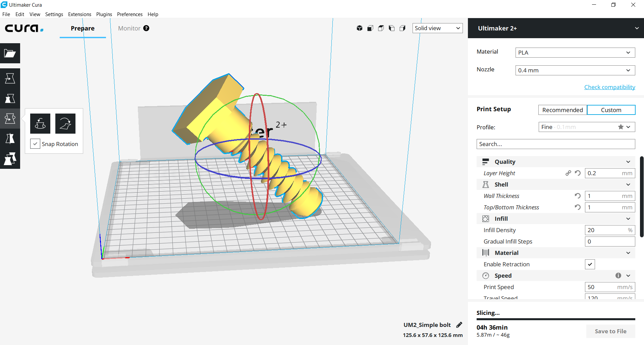Collapse the Infill settings section

tap(556, 219)
